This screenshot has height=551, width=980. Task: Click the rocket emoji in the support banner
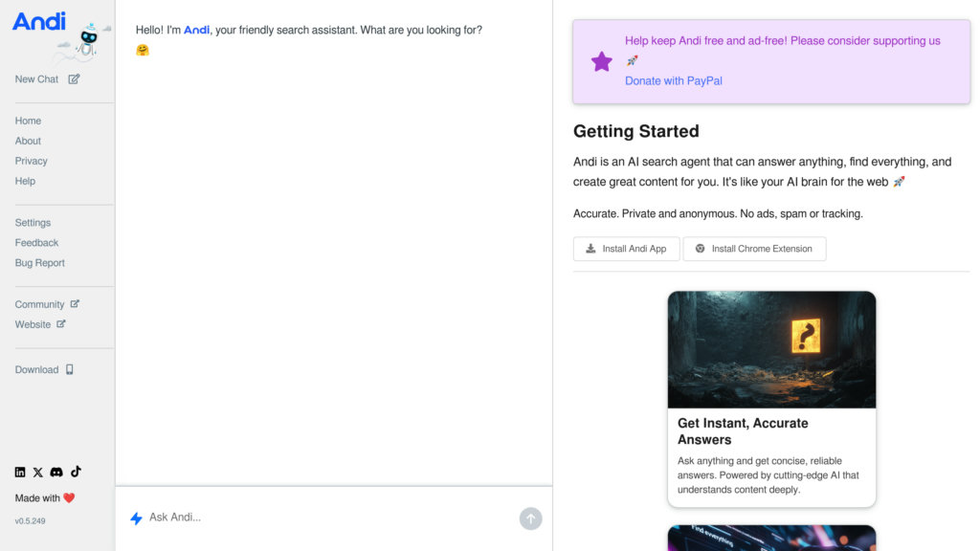click(632, 60)
